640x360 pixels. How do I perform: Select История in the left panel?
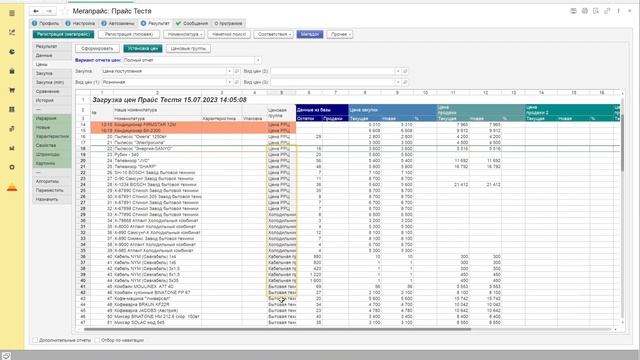click(x=52, y=100)
